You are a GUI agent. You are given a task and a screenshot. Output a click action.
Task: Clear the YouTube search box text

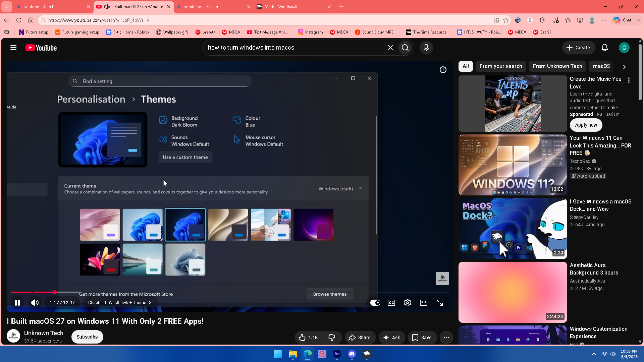[390, 48]
